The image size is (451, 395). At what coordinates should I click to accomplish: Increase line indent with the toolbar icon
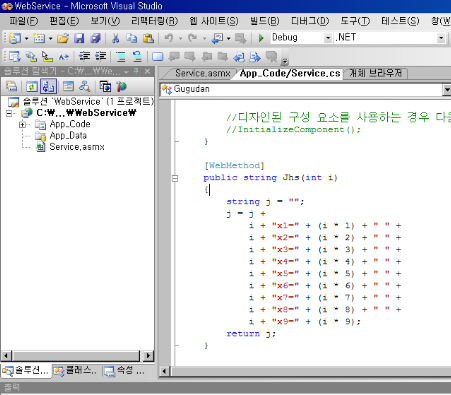click(100, 57)
